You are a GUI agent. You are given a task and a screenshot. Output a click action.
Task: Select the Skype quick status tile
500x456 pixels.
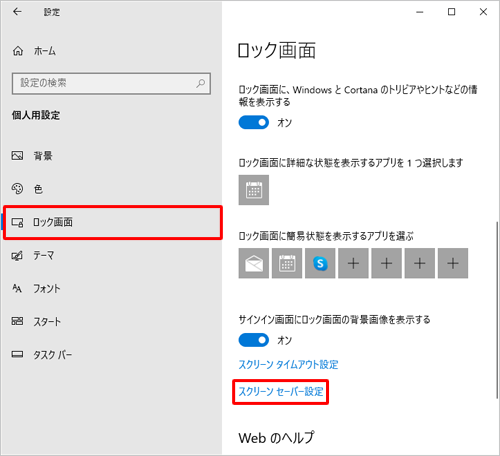click(320, 263)
